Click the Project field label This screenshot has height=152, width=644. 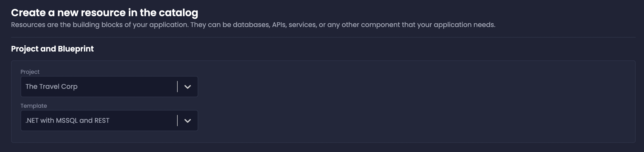point(30,72)
